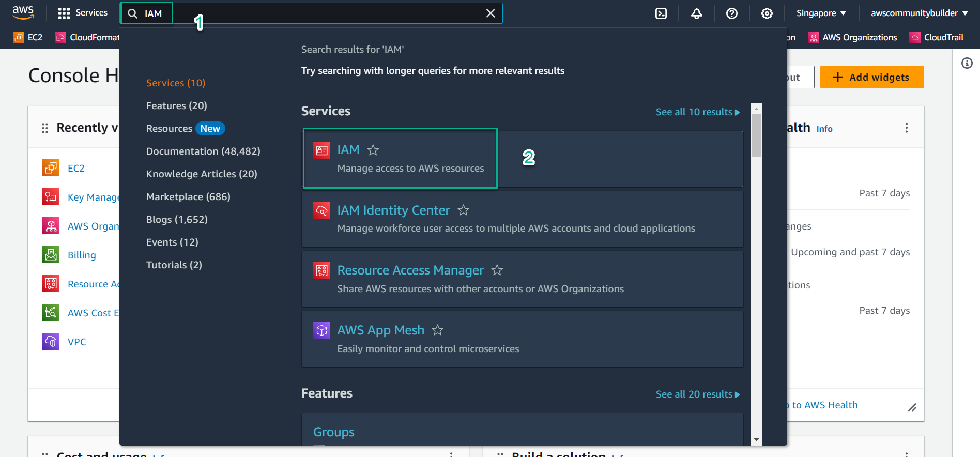The image size is (980, 457).
Task: Clear the search box with the X
Action: click(491, 13)
